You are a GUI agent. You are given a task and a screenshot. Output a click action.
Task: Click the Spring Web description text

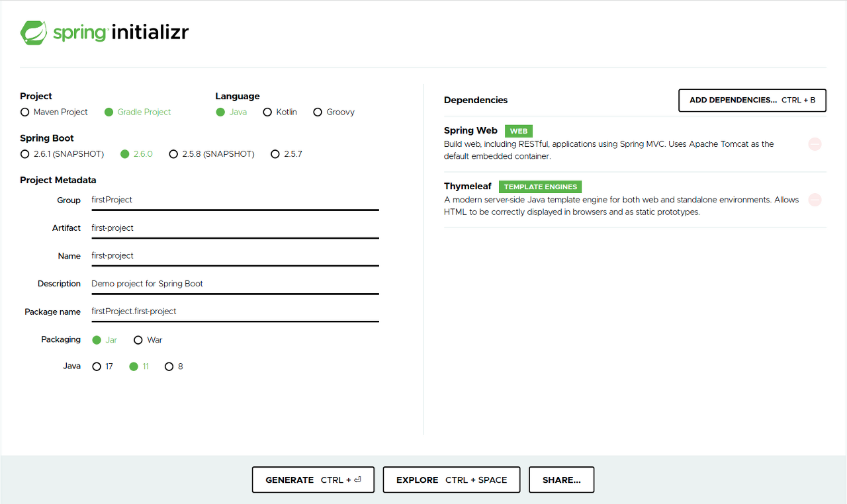(x=609, y=150)
